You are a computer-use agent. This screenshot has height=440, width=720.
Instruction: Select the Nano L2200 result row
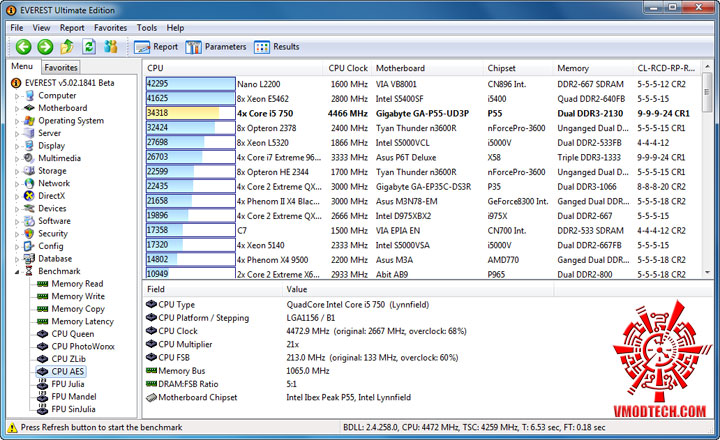[x=422, y=84]
